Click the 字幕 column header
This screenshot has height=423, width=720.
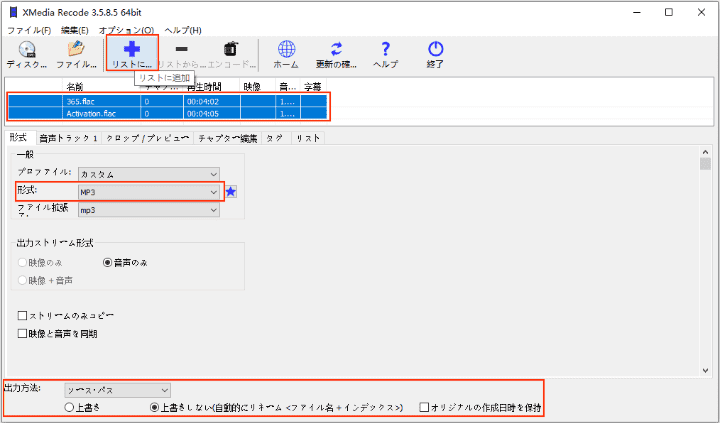[313, 86]
